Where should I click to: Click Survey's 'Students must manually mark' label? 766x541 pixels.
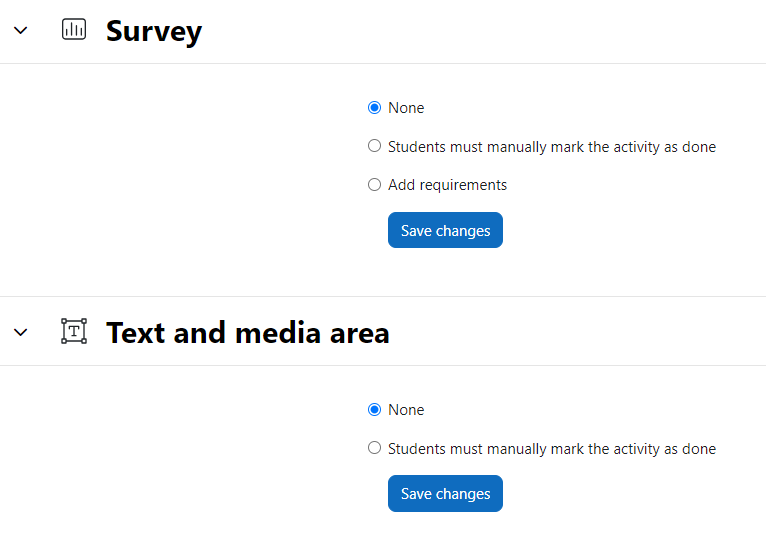[552, 147]
